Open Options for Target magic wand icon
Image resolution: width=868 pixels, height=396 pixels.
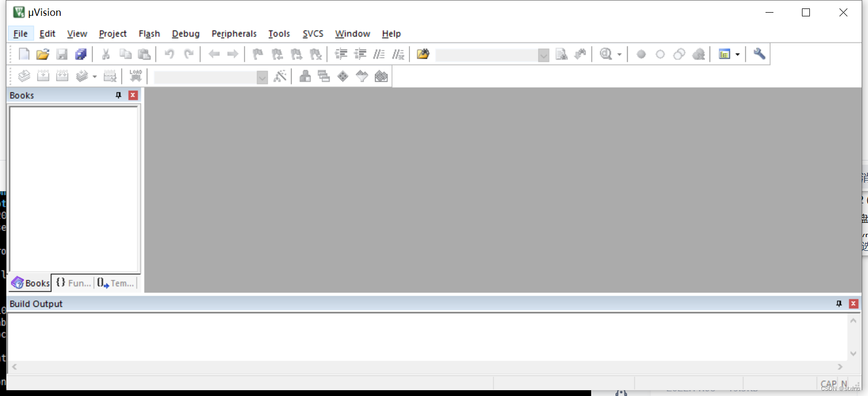coord(280,77)
